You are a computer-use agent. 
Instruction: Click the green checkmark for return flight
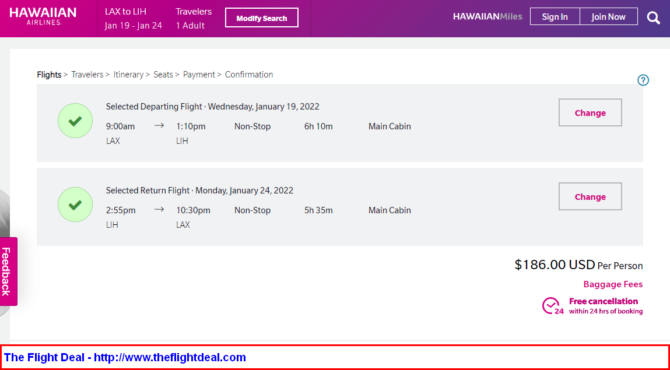pos(75,205)
